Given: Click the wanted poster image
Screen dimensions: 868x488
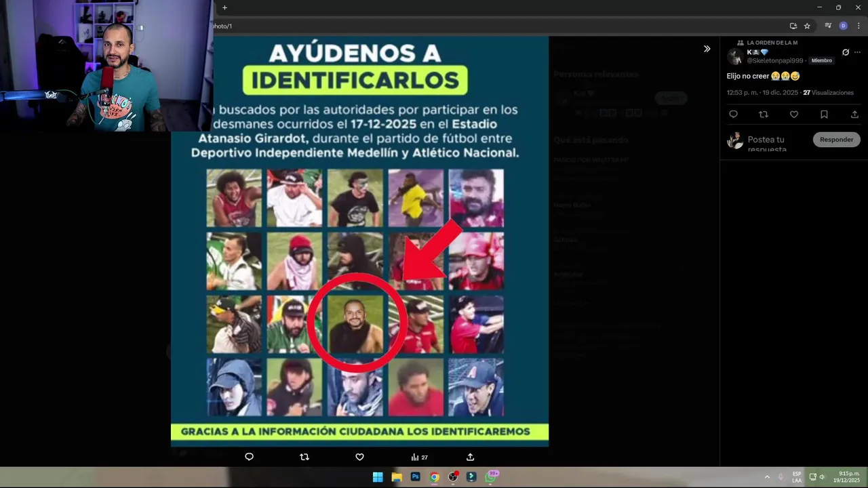Looking at the screenshot, I should coord(359,241).
